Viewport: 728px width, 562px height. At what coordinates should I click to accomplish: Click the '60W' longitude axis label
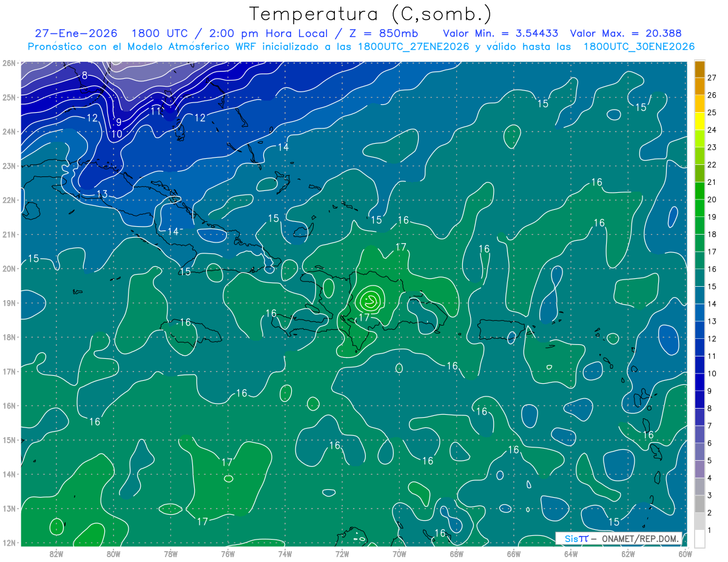tap(685, 554)
